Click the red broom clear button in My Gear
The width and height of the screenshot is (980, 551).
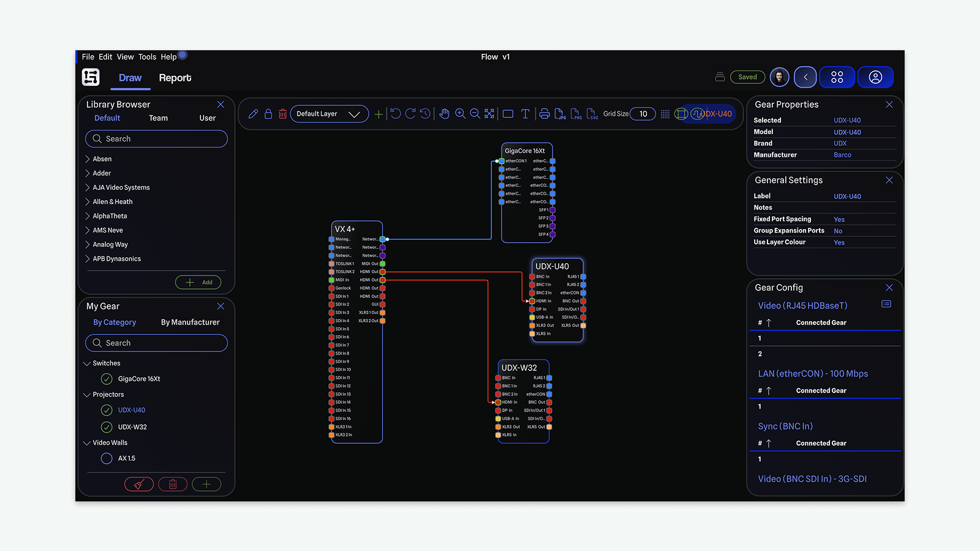point(139,484)
